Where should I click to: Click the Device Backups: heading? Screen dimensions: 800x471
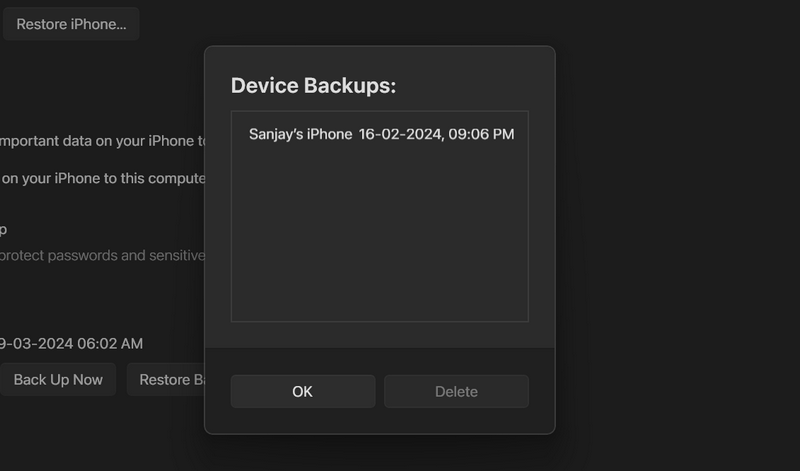313,85
